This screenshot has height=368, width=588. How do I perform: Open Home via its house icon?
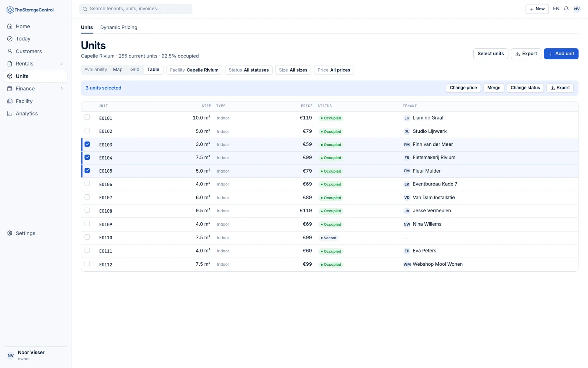coord(10,26)
